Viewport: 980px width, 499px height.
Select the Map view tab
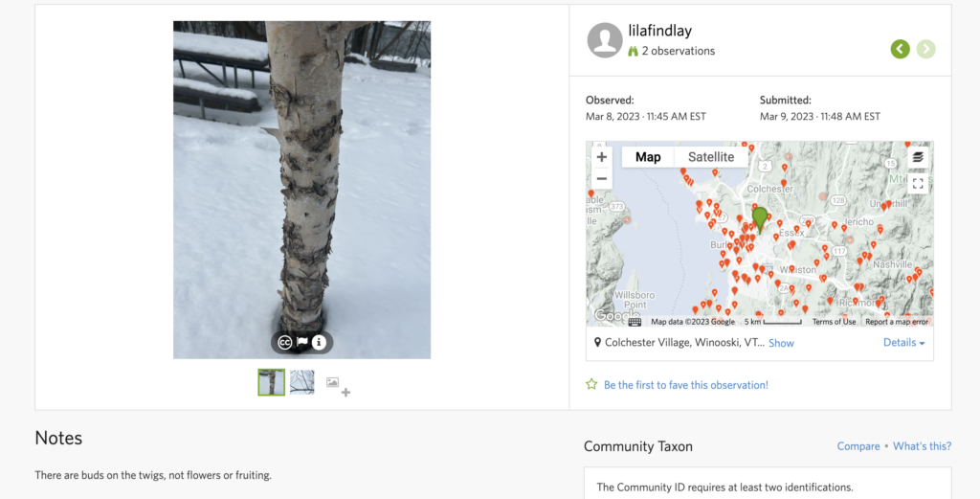coord(648,157)
